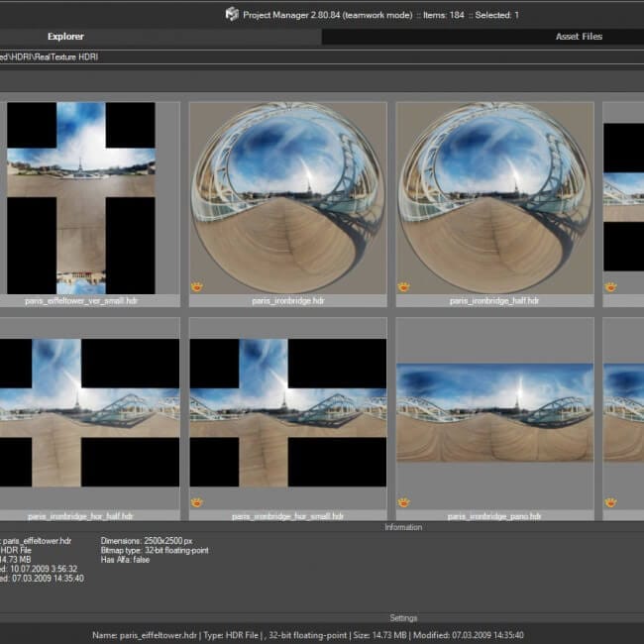
Task: Open the Asset Files tab
Action: (x=579, y=37)
